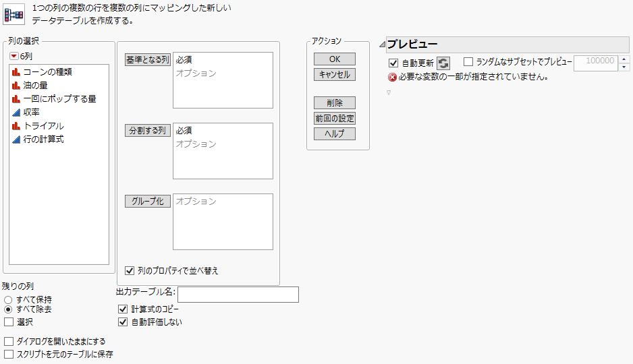The height and width of the screenshot is (364, 633).
Task: Enable the 選択 checkbox under 残りの列
Action: 9,322
